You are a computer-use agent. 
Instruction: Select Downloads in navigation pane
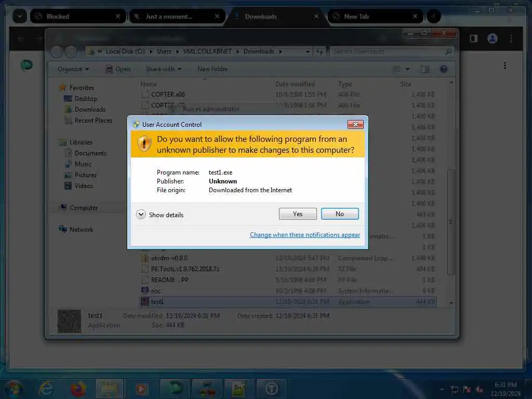(90, 110)
